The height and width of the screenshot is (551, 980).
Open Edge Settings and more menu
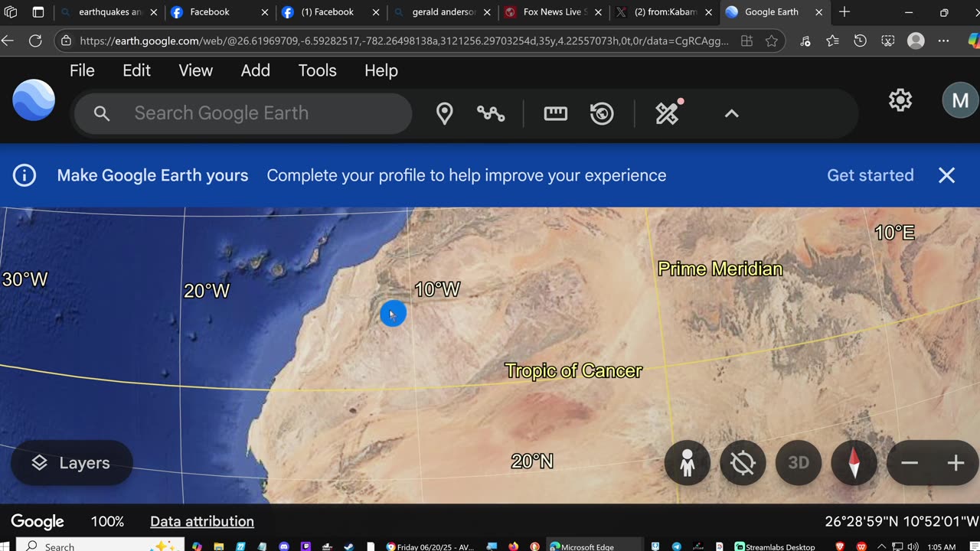pyautogui.click(x=943, y=41)
